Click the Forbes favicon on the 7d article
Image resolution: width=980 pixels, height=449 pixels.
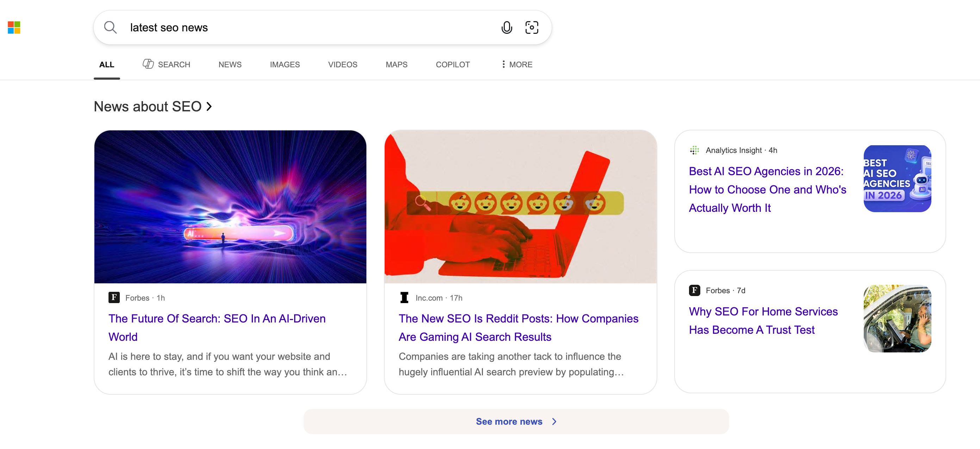694,290
